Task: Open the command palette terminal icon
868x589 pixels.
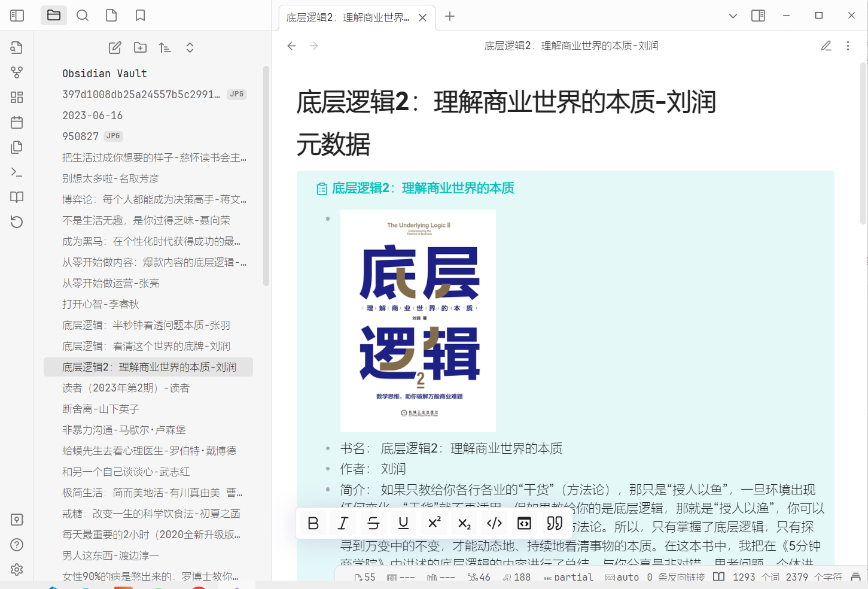Action: point(17,172)
